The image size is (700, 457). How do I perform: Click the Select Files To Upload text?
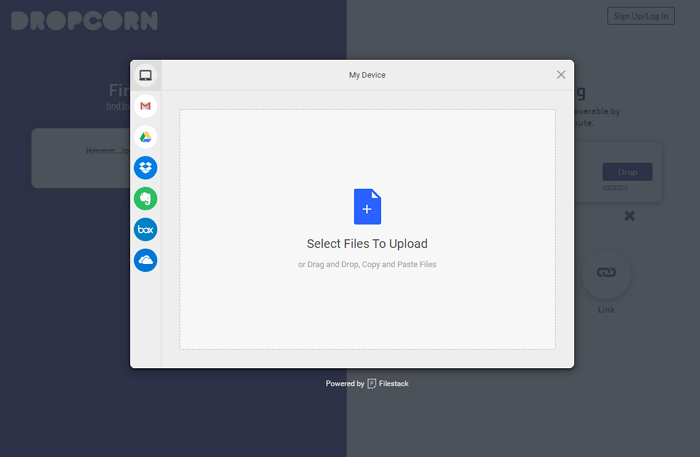tap(367, 244)
